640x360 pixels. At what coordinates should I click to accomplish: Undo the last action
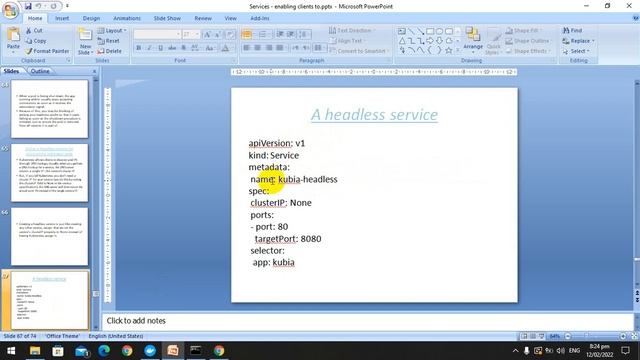(38, 6)
